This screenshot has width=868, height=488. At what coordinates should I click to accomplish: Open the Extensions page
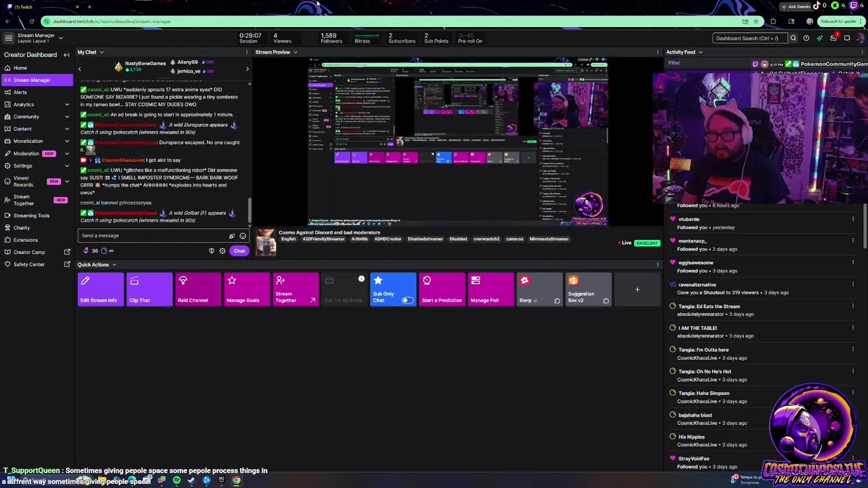37,240
